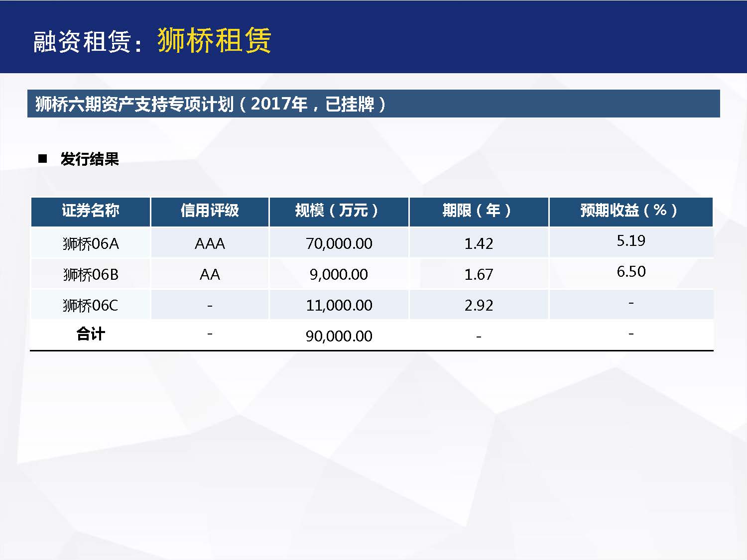Select the AA rating cell
This screenshot has width=747, height=560.
point(210,274)
